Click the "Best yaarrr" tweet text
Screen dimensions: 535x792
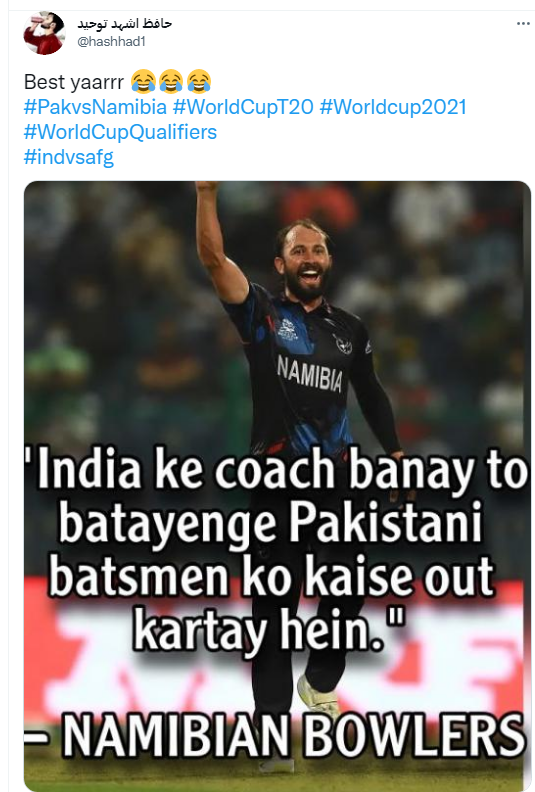[x=74, y=82]
